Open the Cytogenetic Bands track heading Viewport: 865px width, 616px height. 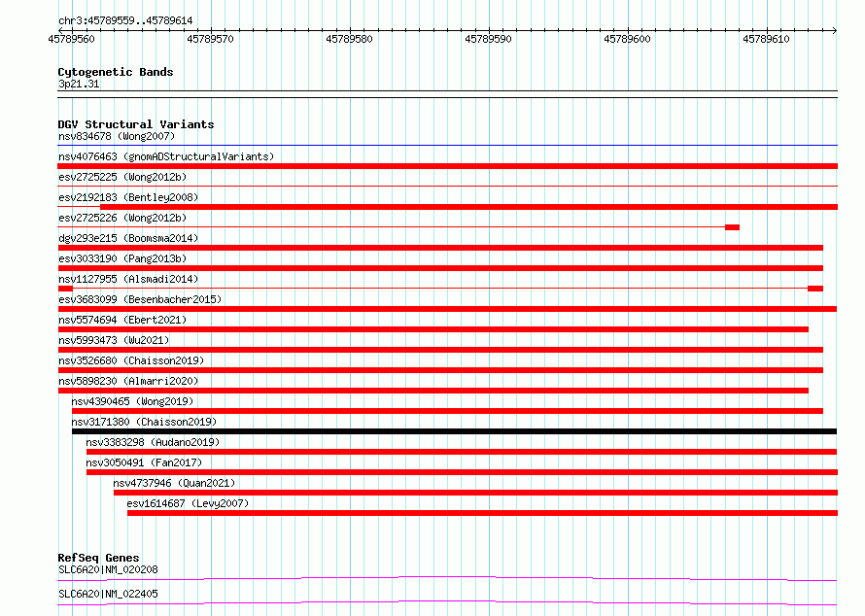116,72
